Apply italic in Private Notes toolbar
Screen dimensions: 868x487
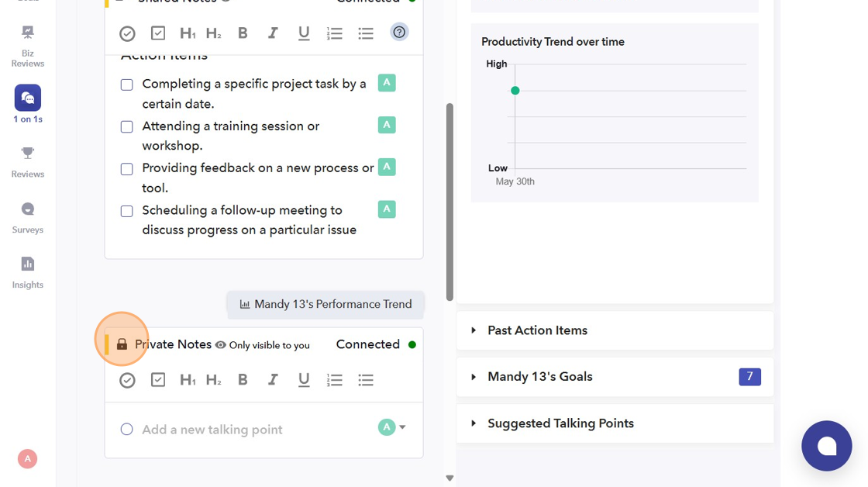coord(273,380)
